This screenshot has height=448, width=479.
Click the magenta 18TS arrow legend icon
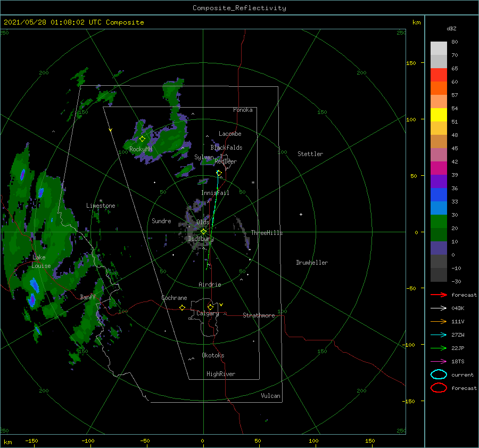coord(439,362)
